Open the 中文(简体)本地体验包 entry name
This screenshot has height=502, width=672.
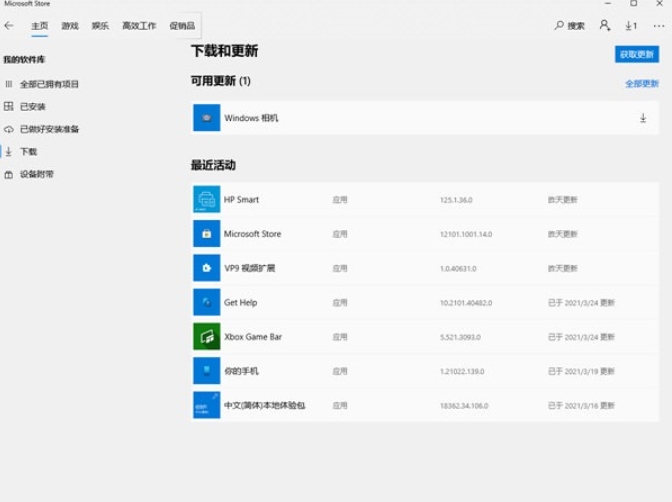[x=264, y=405]
